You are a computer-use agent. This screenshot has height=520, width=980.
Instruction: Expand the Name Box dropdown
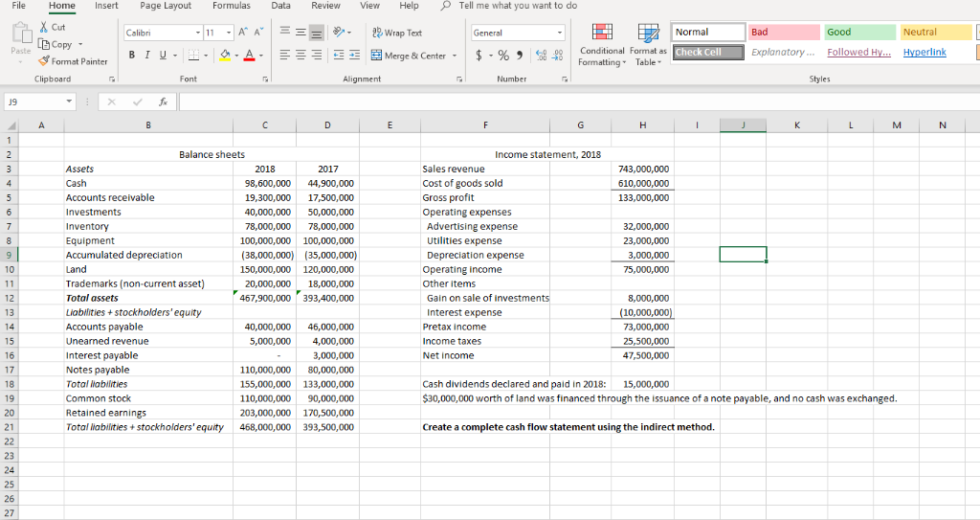pyautogui.click(x=69, y=102)
